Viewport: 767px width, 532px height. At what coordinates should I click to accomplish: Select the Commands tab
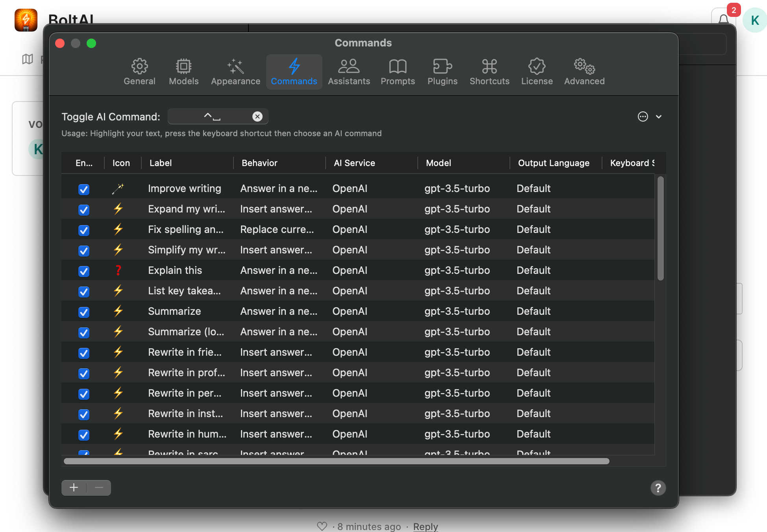click(294, 72)
